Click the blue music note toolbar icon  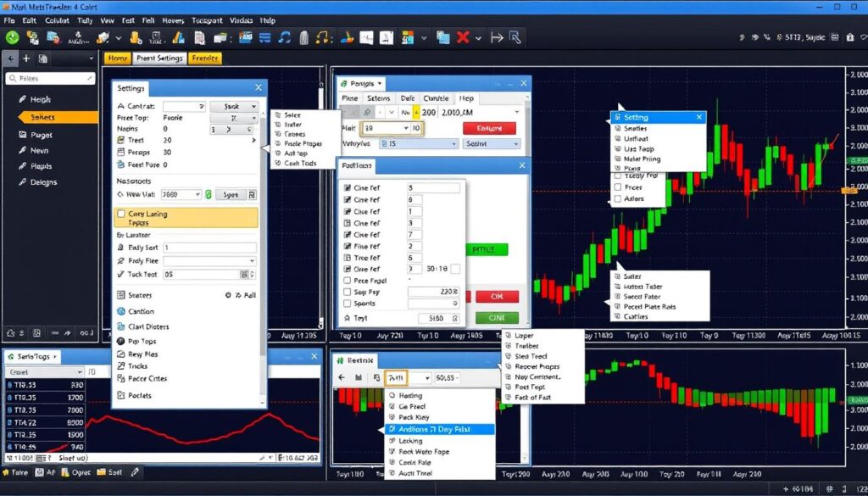point(284,37)
